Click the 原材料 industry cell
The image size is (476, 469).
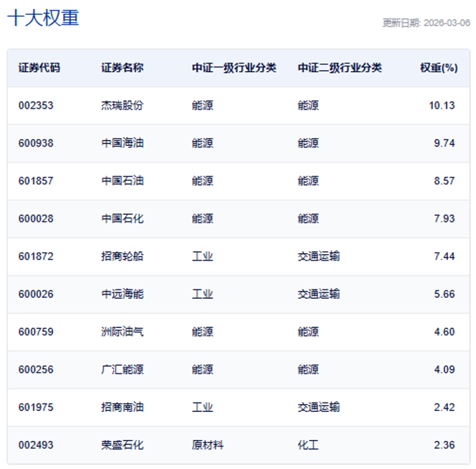tap(208, 445)
